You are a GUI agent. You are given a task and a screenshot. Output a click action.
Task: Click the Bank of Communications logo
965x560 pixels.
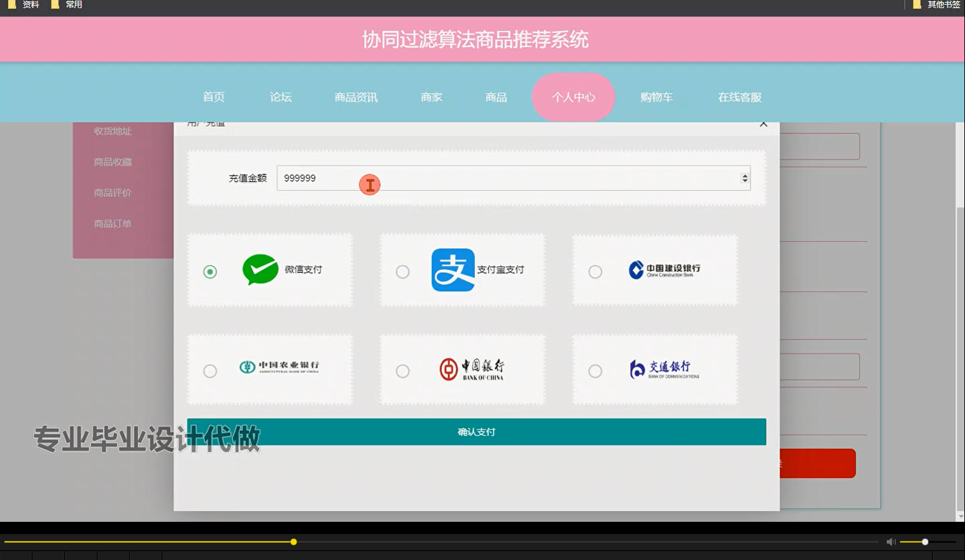(664, 369)
